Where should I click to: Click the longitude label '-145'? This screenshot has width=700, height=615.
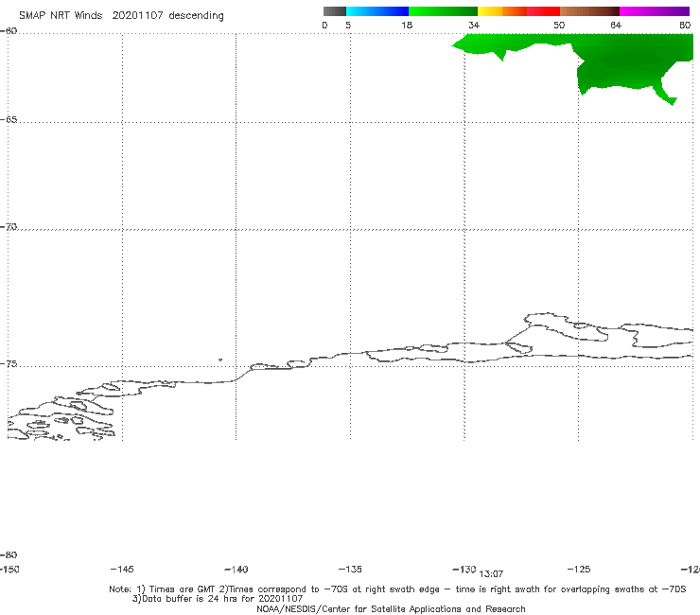(122, 569)
